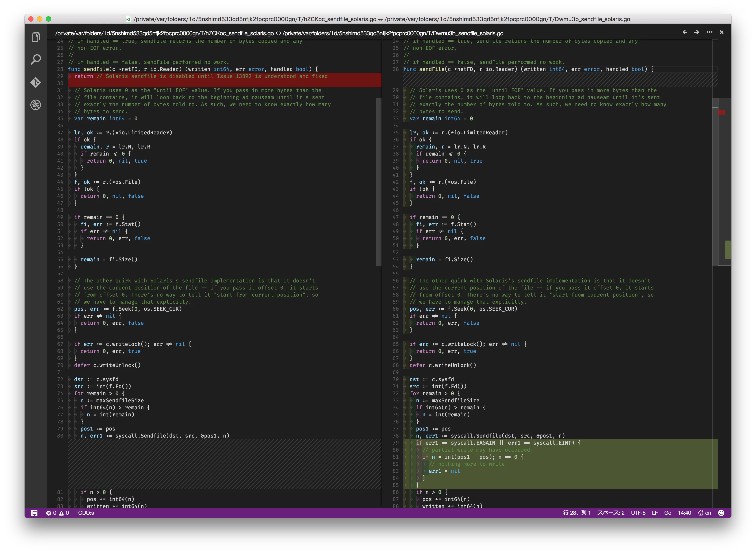Click line number 58 in left gutter
The image size is (756, 553).
[x=60, y=280]
